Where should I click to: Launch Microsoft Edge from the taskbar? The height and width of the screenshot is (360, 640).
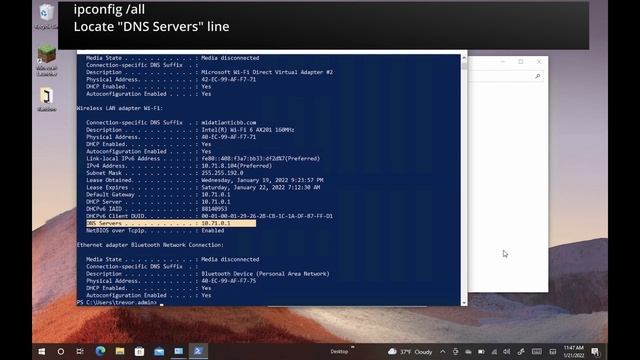pyautogui.click(x=100, y=351)
